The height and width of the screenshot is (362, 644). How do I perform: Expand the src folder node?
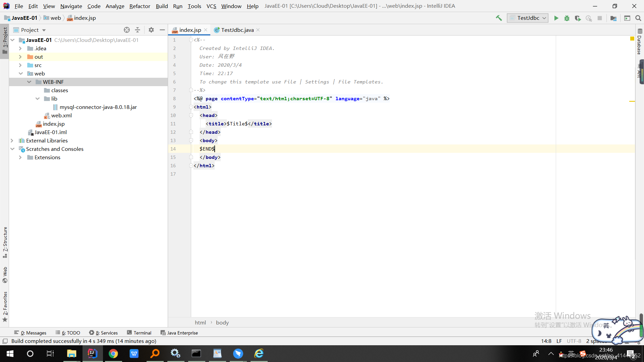point(20,65)
